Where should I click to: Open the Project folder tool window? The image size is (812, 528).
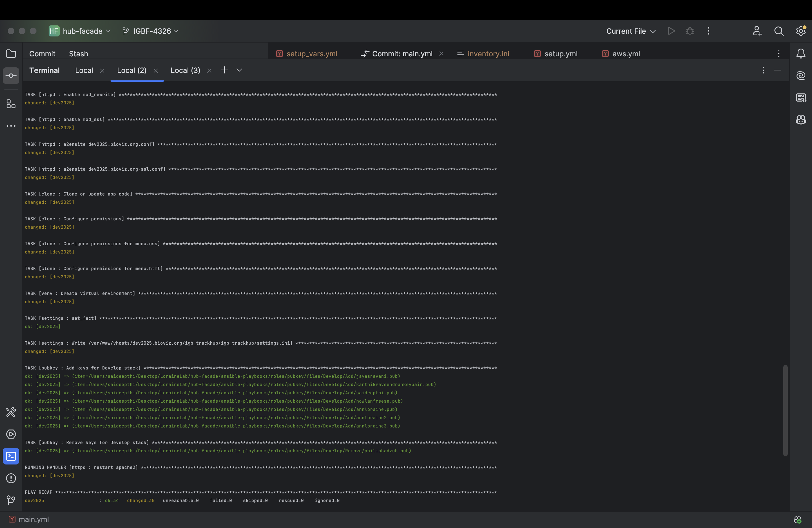[x=11, y=54]
